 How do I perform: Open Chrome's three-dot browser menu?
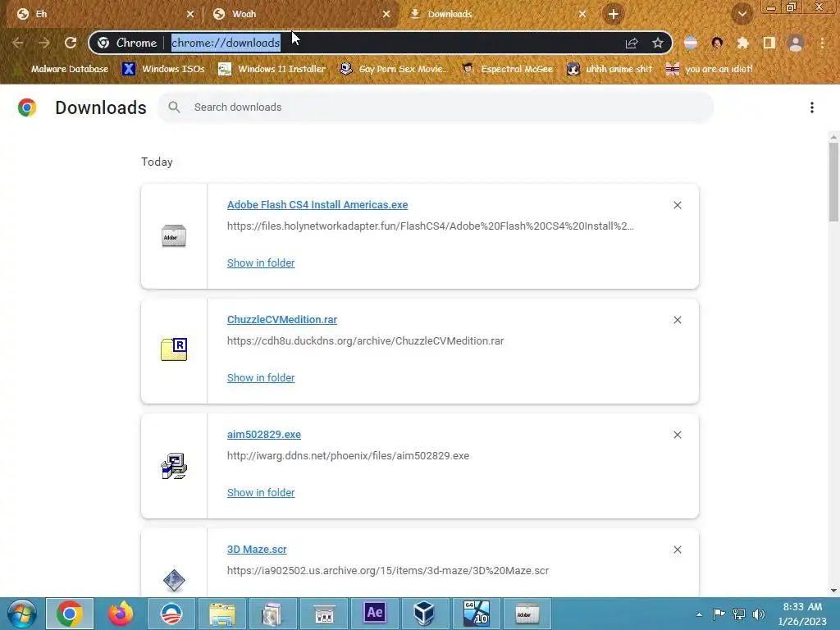[x=822, y=43]
